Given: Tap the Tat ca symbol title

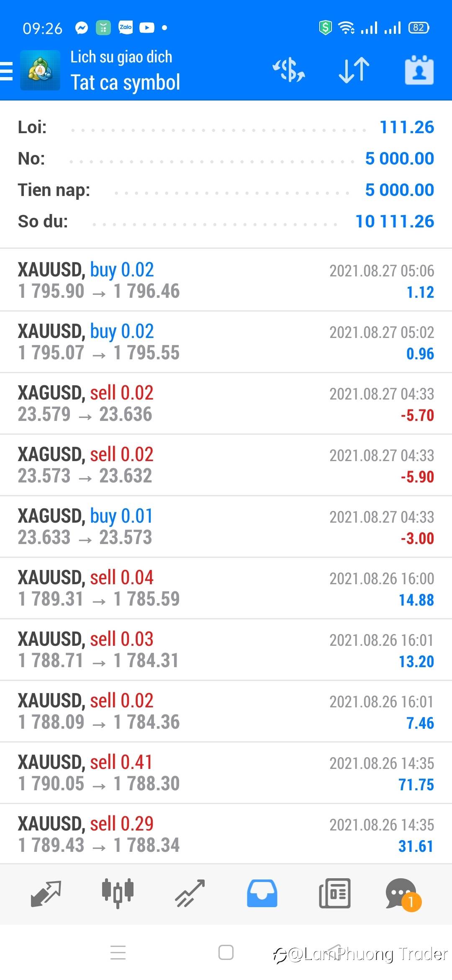Looking at the screenshot, I should pyautogui.click(x=125, y=83).
